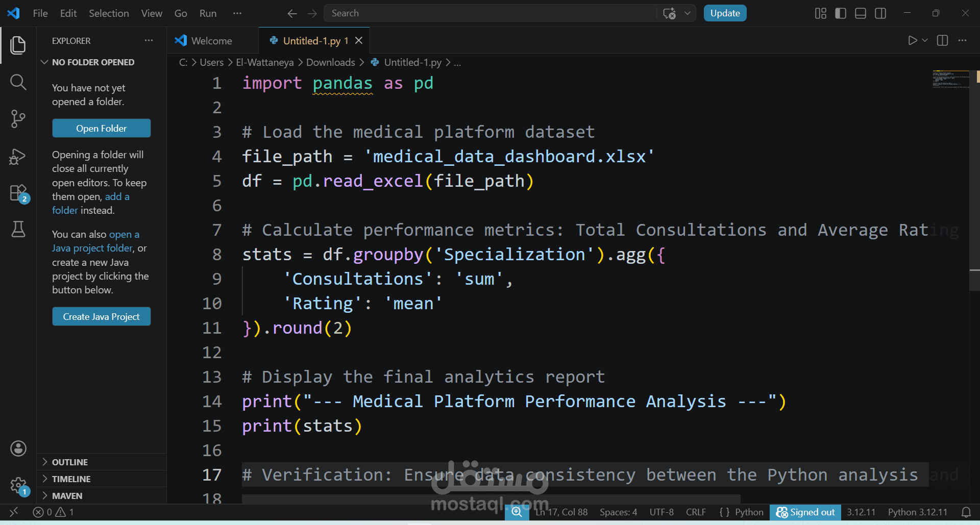Switch to the Welcome tab
This screenshot has height=525, width=980.
tap(211, 40)
